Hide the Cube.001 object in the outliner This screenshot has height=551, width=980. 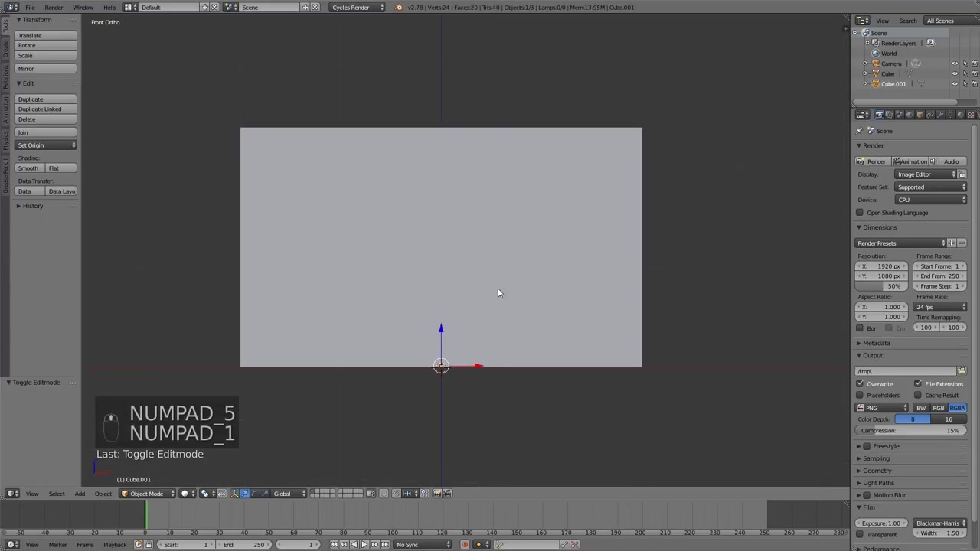[955, 83]
